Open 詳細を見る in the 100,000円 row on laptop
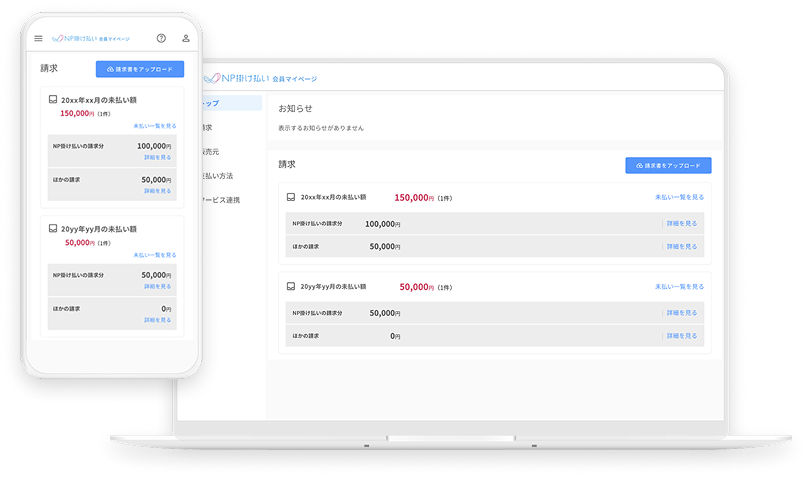 (x=682, y=224)
